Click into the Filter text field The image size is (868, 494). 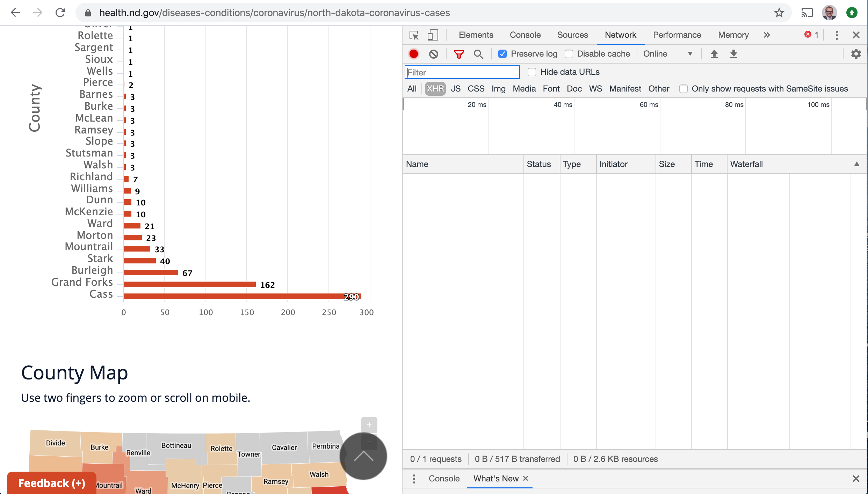(x=462, y=72)
